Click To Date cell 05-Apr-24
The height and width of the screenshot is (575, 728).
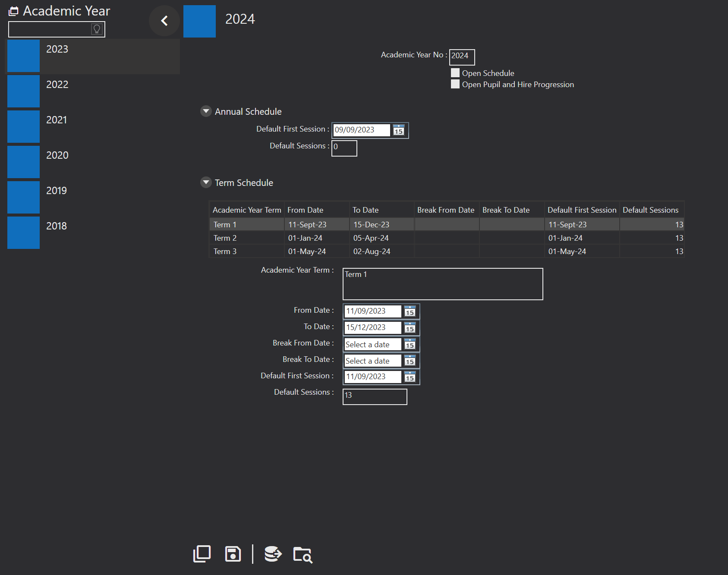[382, 238]
